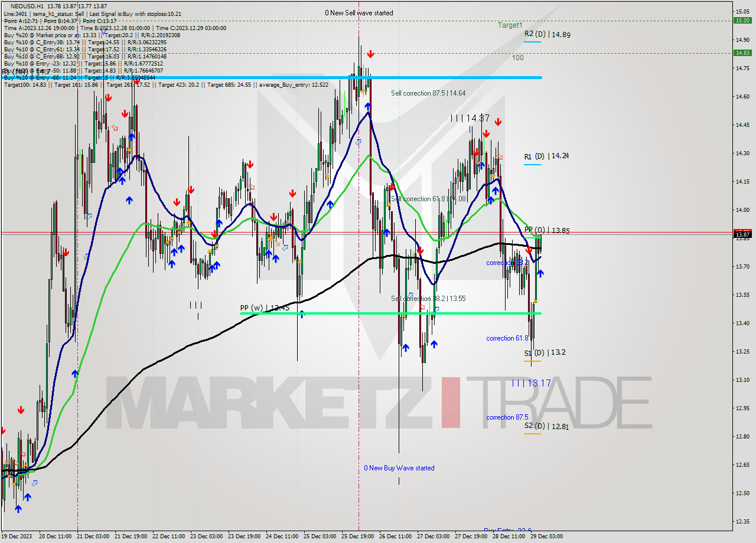Screen dimensions: 756x543
Task: Select the 'Line:3401 tema_h1_status: Sell' info line
Action: [93, 14]
